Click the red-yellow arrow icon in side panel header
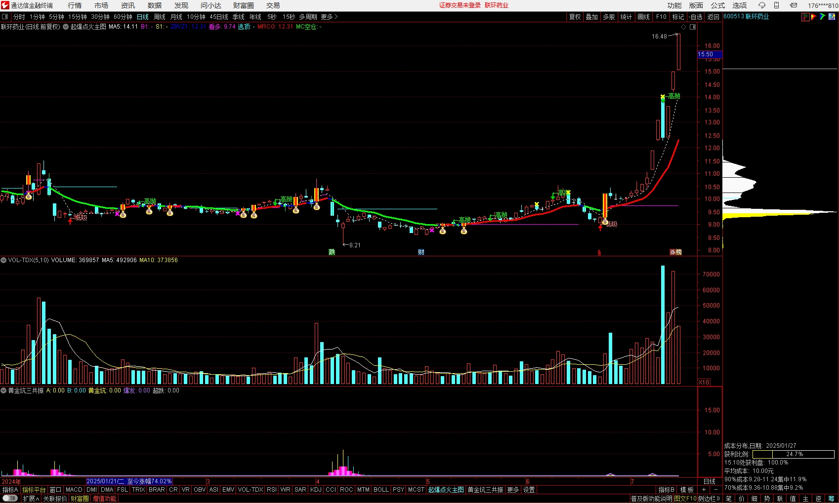839x504 pixels. 814,17
